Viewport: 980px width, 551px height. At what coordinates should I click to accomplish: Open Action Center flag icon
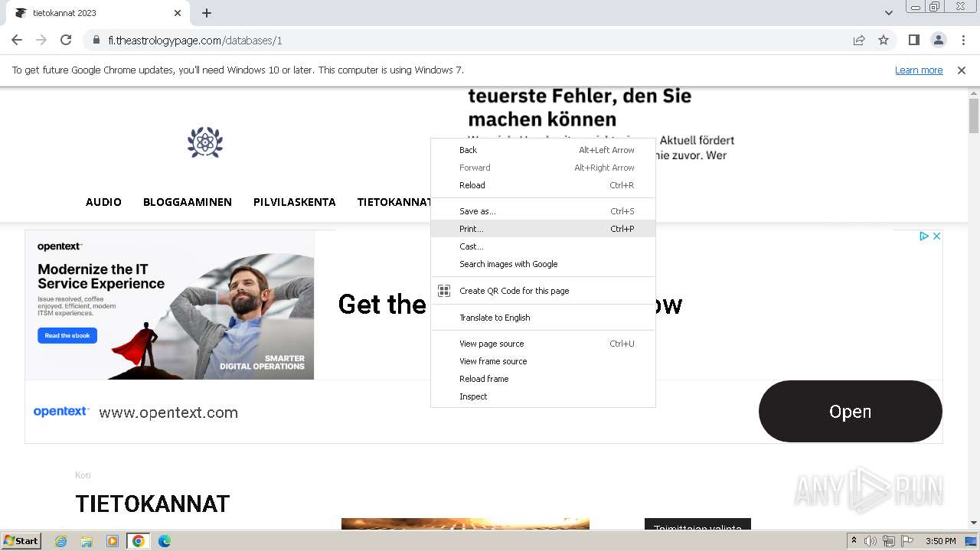(x=907, y=541)
